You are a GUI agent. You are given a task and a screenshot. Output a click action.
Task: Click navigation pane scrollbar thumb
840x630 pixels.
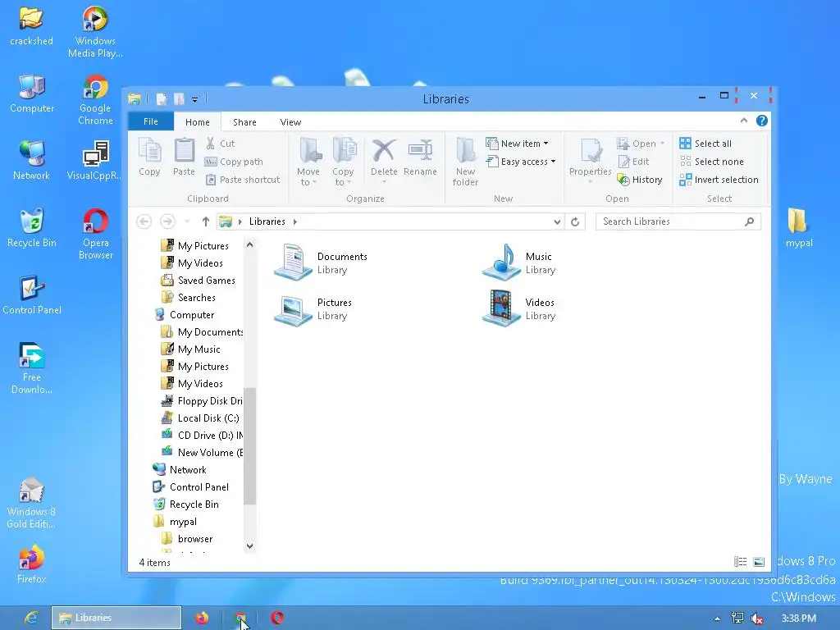coord(249,446)
